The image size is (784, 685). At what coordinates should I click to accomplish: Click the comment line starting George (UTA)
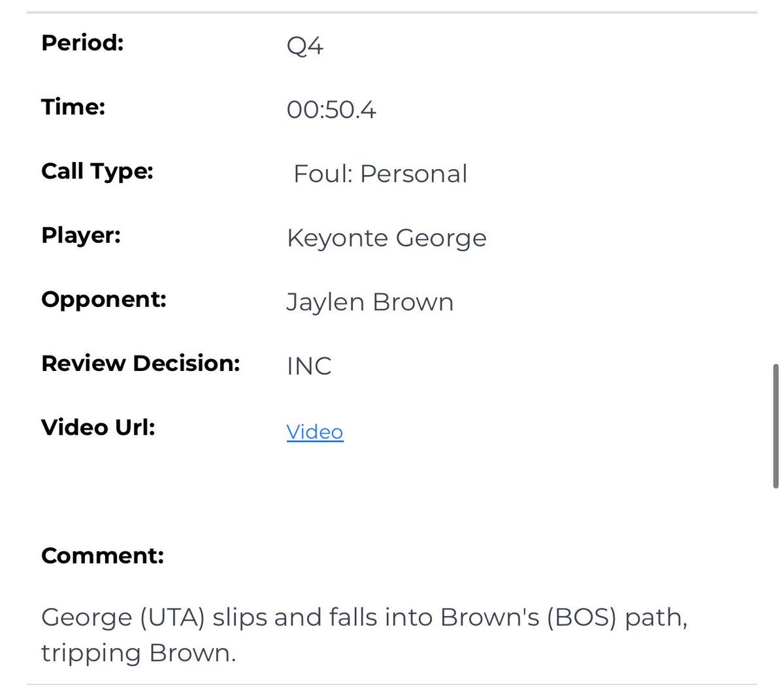click(363, 617)
